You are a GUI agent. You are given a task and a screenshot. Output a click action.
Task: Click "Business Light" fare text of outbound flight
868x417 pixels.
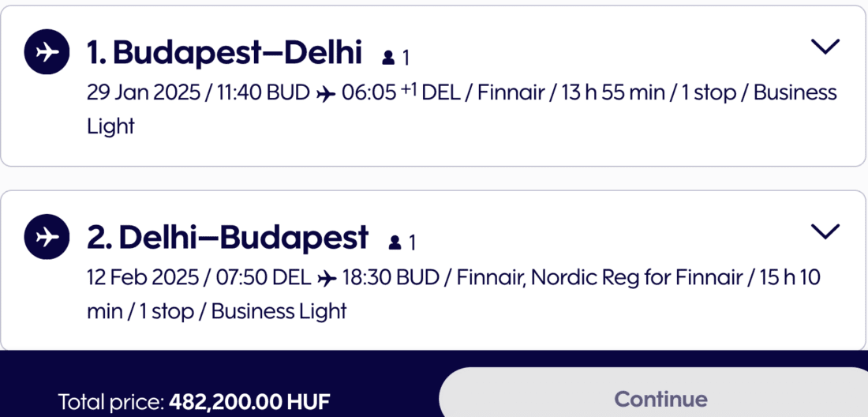pyautogui.click(x=795, y=93)
